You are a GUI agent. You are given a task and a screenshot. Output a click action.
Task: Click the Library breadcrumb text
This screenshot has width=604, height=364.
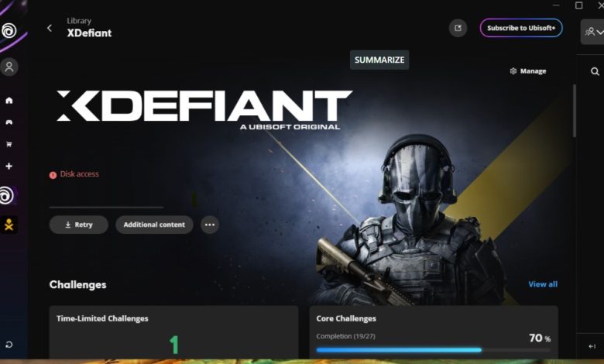pyautogui.click(x=79, y=21)
